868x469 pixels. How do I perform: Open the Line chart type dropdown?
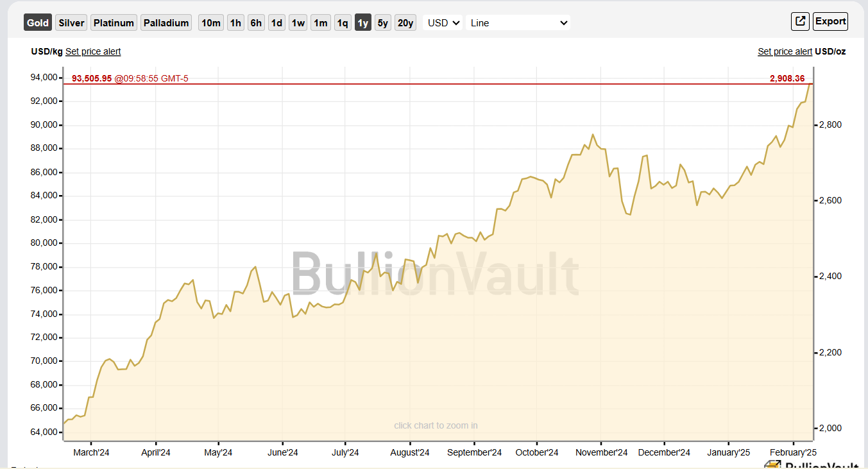(518, 23)
